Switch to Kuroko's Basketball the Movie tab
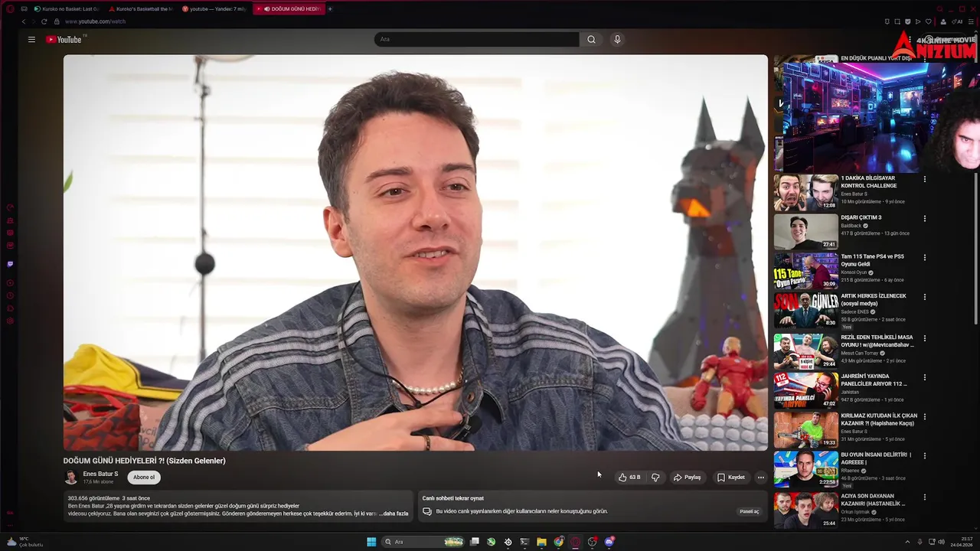 141,8
